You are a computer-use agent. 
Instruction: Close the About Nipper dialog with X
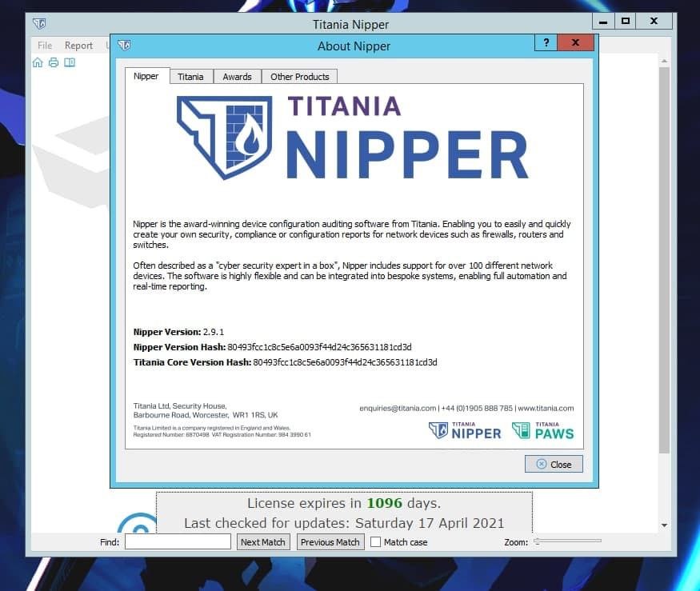[575, 43]
